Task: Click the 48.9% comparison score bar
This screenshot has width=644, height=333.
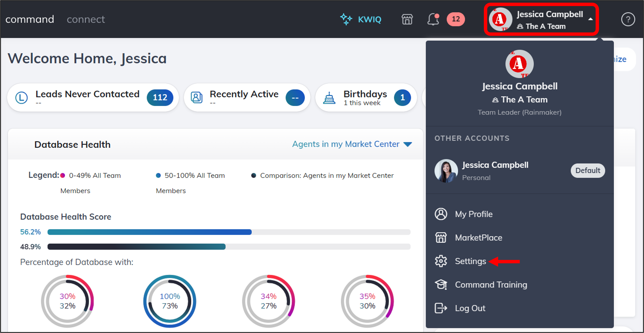Action: coord(229,247)
